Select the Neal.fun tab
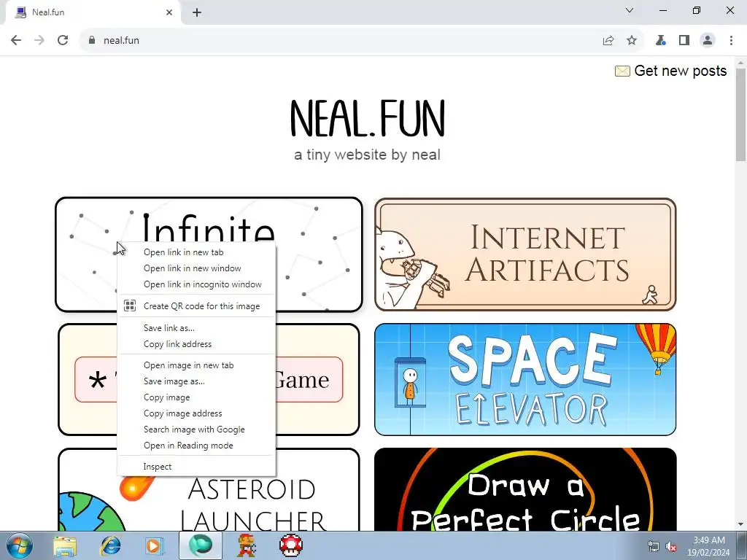Viewport: 747px width, 560px height. point(93,12)
